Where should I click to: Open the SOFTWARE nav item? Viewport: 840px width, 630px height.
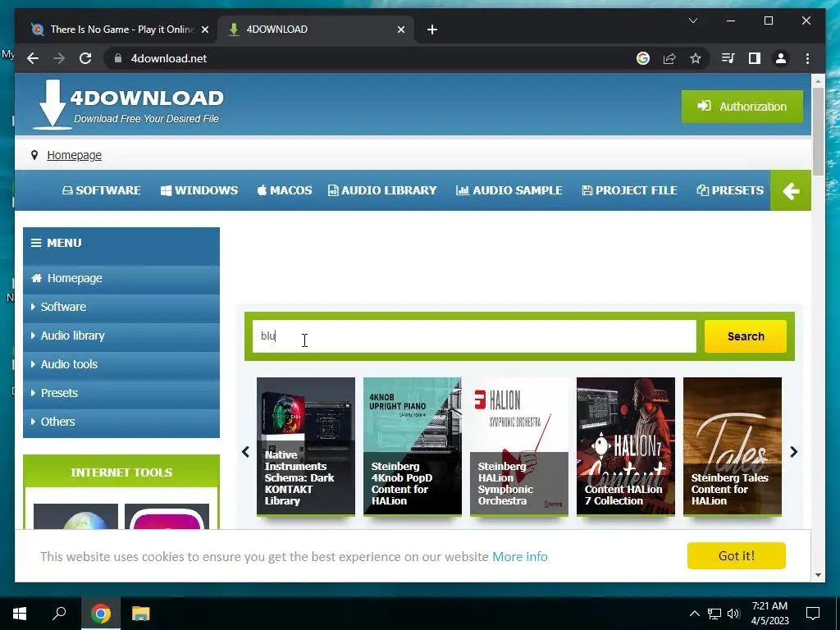coord(101,190)
